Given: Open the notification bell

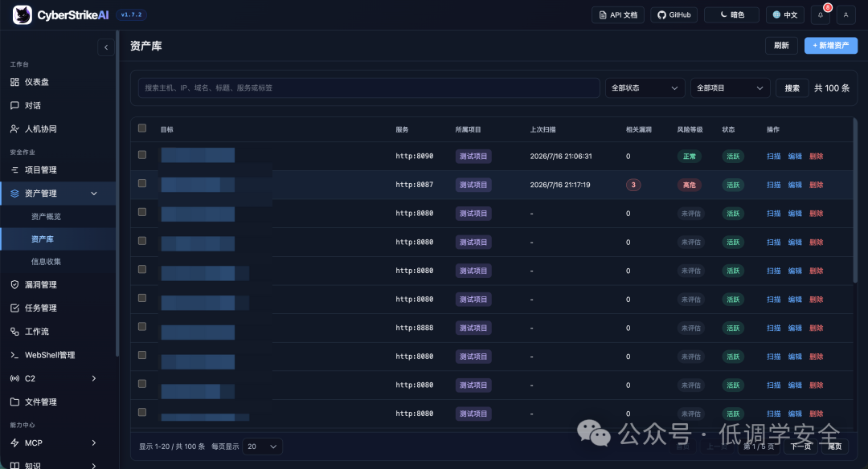Looking at the screenshot, I should (x=821, y=15).
